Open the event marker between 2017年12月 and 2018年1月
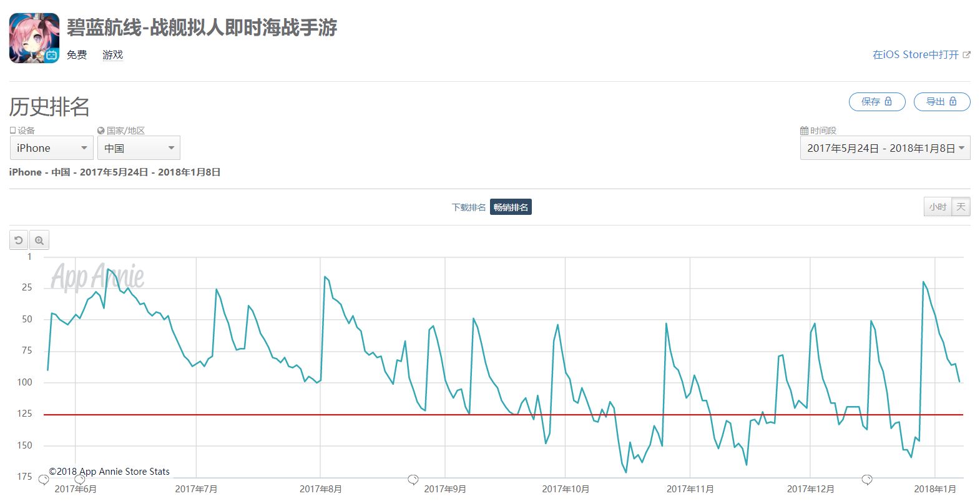Viewport: 980px width, 501px height. tap(867, 480)
